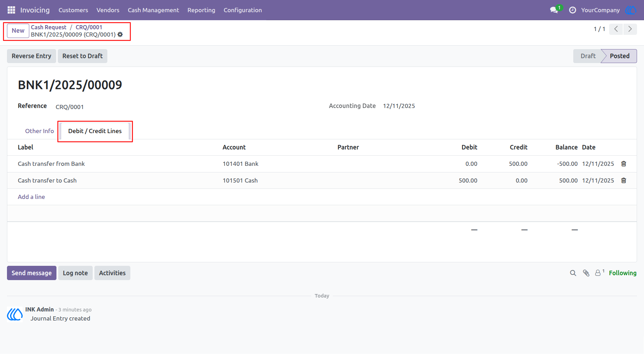The image size is (644, 355).
Task: Click the gear actions icon beside BNK1/2025/00009
Action: 120,34
